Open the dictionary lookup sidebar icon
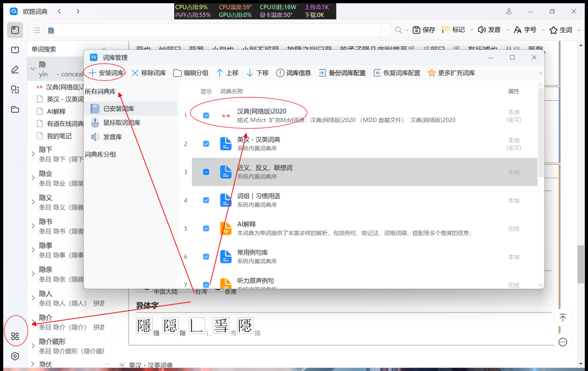Viewport: 588px width, 371px height. (x=15, y=30)
